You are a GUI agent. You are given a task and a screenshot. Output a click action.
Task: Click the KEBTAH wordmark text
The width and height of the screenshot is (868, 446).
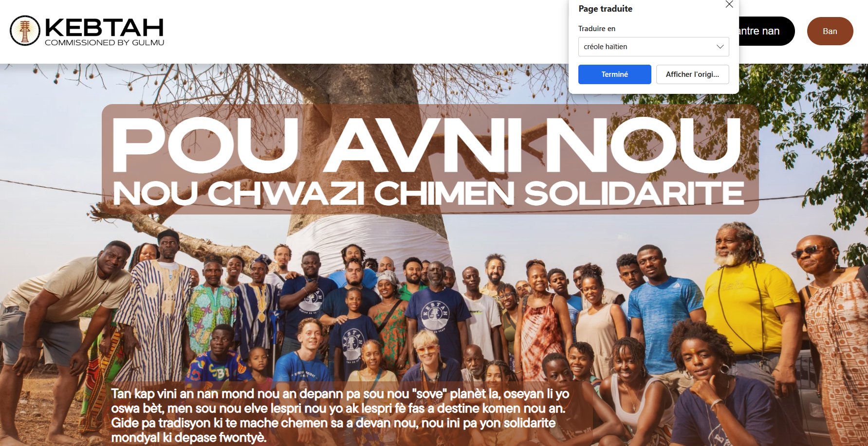(104, 27)
